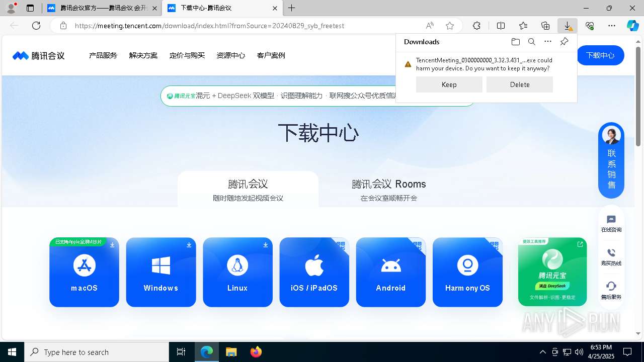Image resolution: width=644 pixels, height=362 pixels.
Task: Open Copilot sidebar icon
Action: click(x=632, y=26)
